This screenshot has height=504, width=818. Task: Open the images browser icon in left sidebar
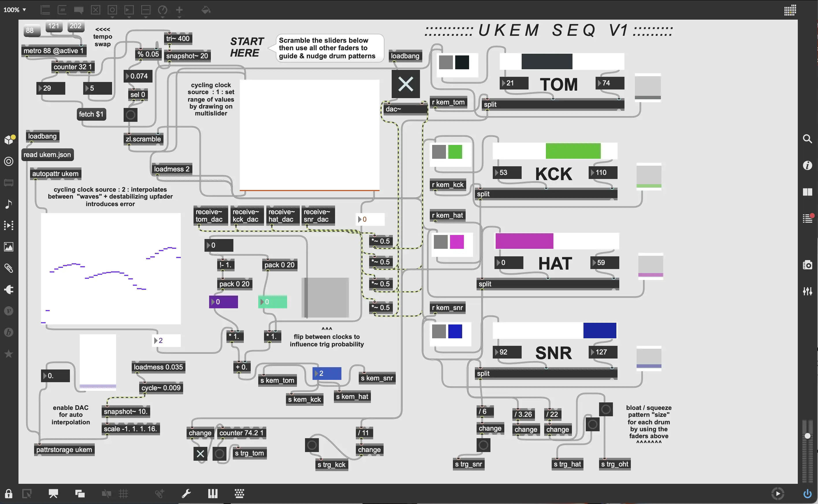(9, 247)
